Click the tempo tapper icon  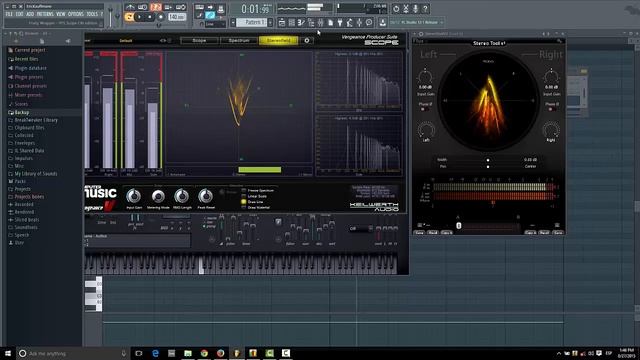coord(350,22)
